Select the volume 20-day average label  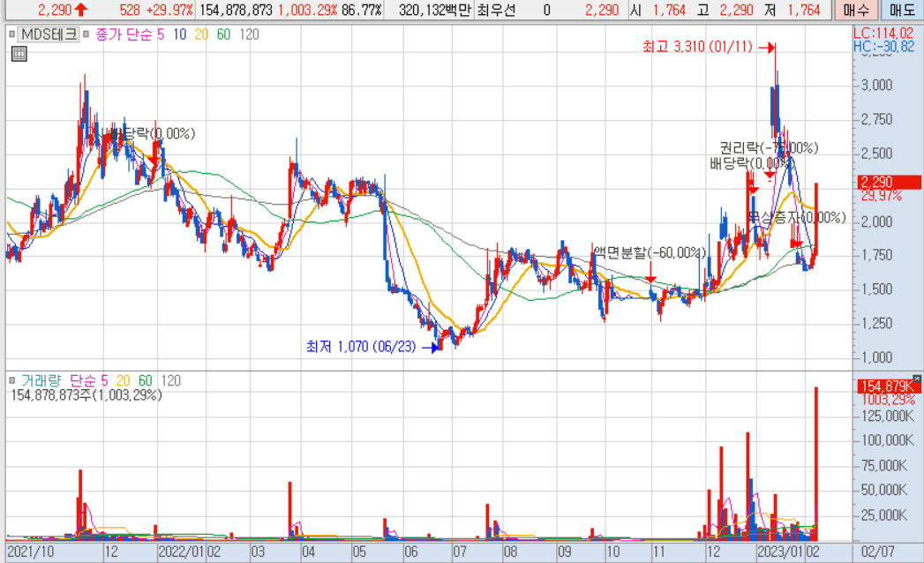[x=124, y=381]
